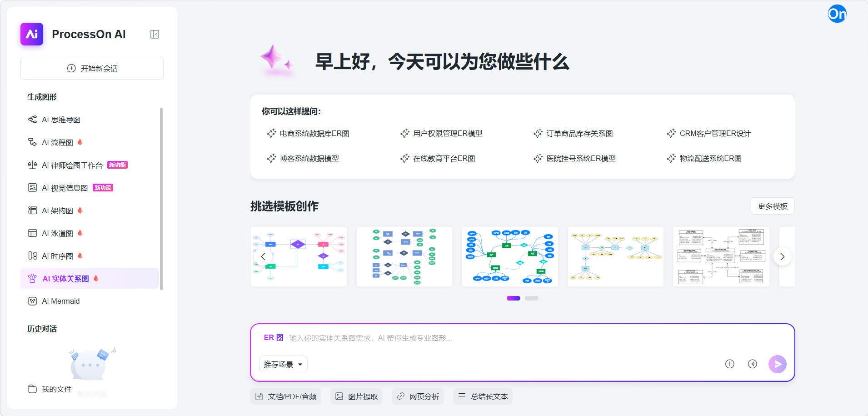Open AI 视觉信息图
The image size is (868, 416).
90,188
